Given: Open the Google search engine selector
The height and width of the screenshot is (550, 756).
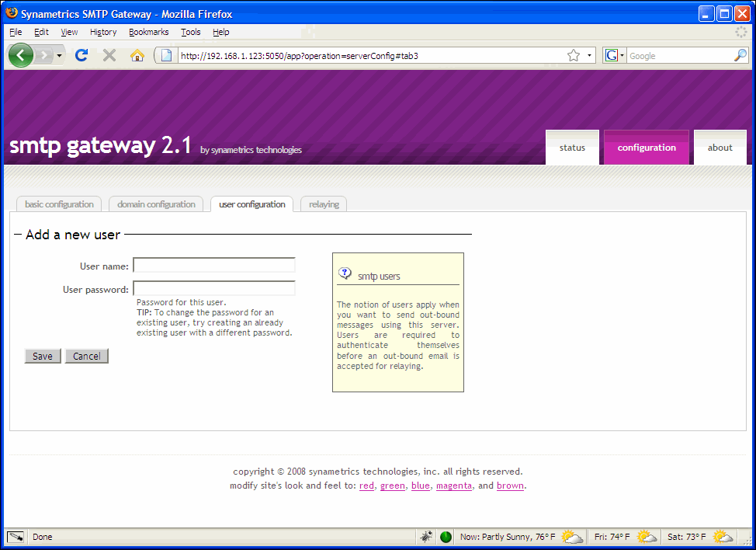Looking at the screenshot, I should (615, 55).
